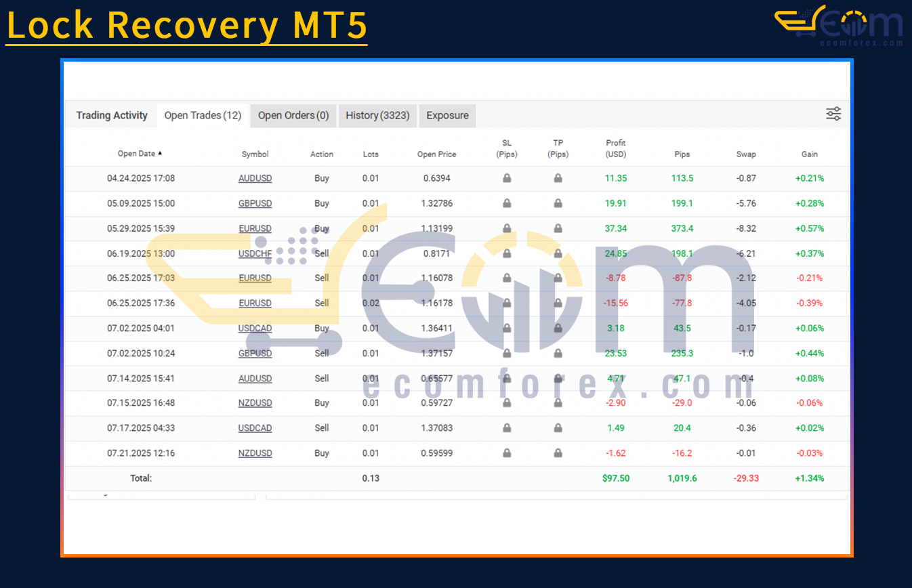Open USDCAD link dated 07.02.2025
912x588 pixels.
point(255,328)
